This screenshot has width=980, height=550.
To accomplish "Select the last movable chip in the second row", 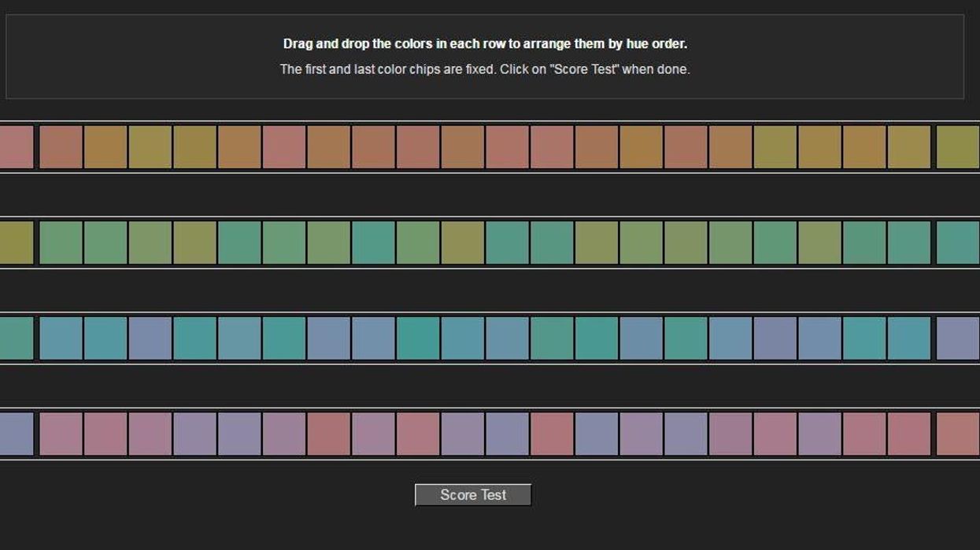I will 909,242.
